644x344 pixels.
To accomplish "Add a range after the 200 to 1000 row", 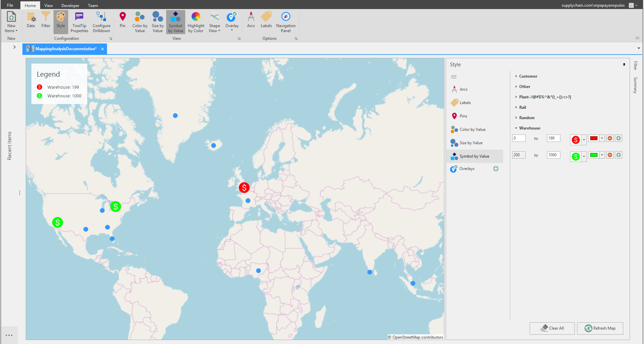I will click(619, 155).
